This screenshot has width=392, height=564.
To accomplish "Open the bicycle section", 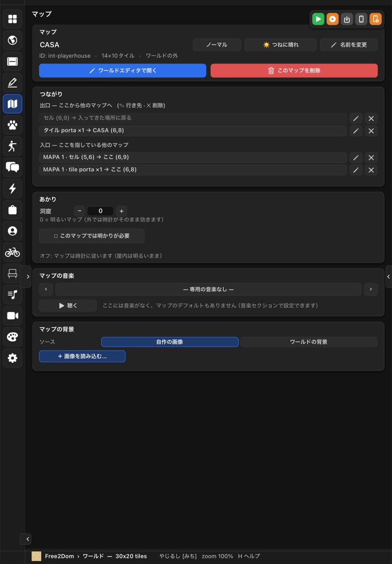I will [13, 252].
